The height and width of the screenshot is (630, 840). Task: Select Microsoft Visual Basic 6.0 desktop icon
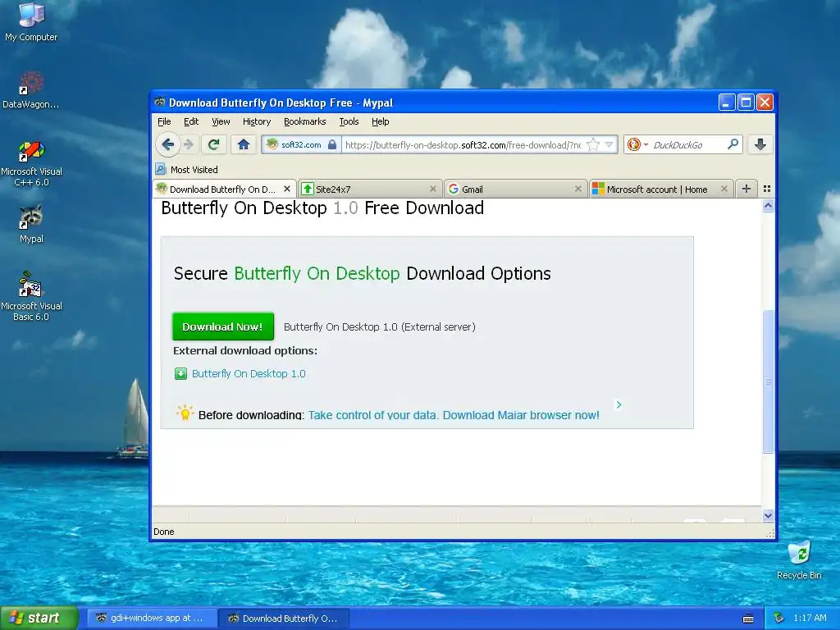coord(31,297)
